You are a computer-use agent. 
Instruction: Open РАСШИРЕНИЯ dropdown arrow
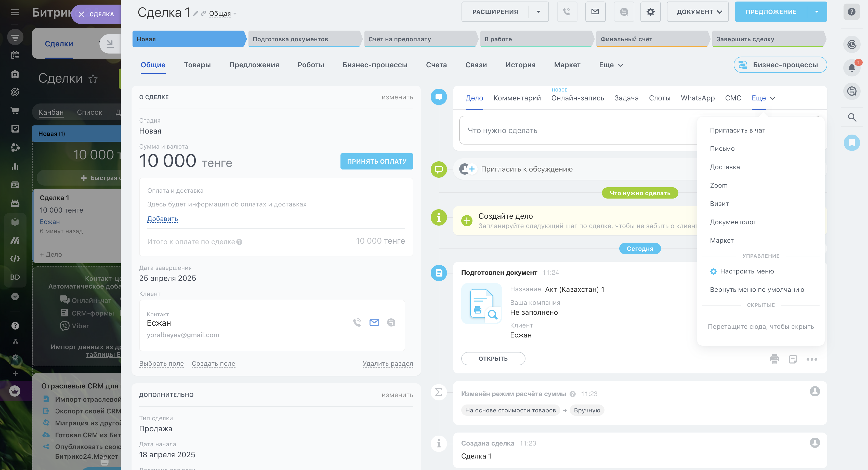[538, 12]
